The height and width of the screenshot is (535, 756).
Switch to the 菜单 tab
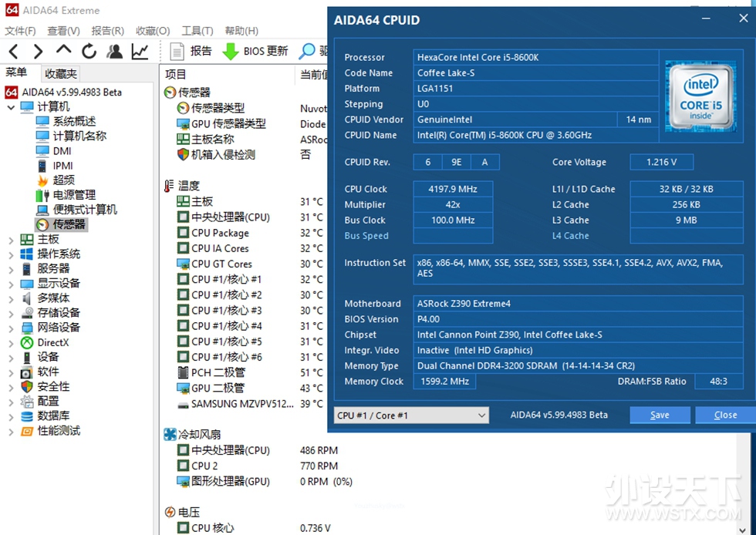point(16,72)
